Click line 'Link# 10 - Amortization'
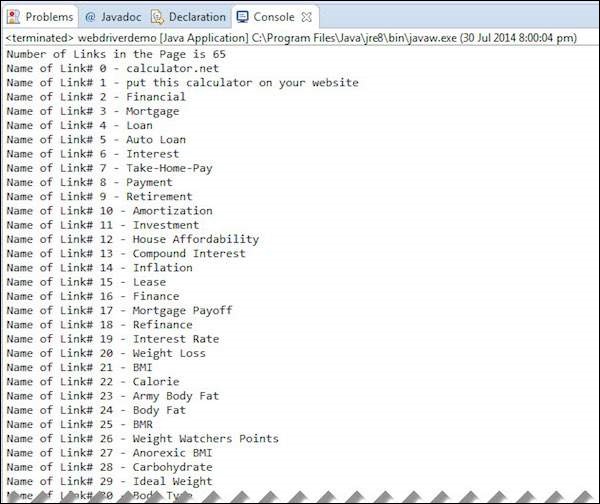Screen dimensions: 600x504 pos(109,211)
